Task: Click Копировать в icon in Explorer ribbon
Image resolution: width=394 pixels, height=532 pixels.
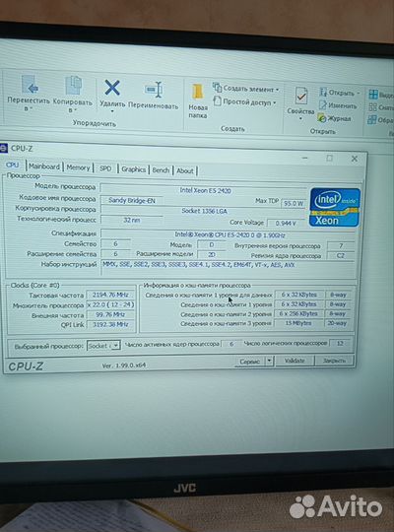Action: [73, 86]
